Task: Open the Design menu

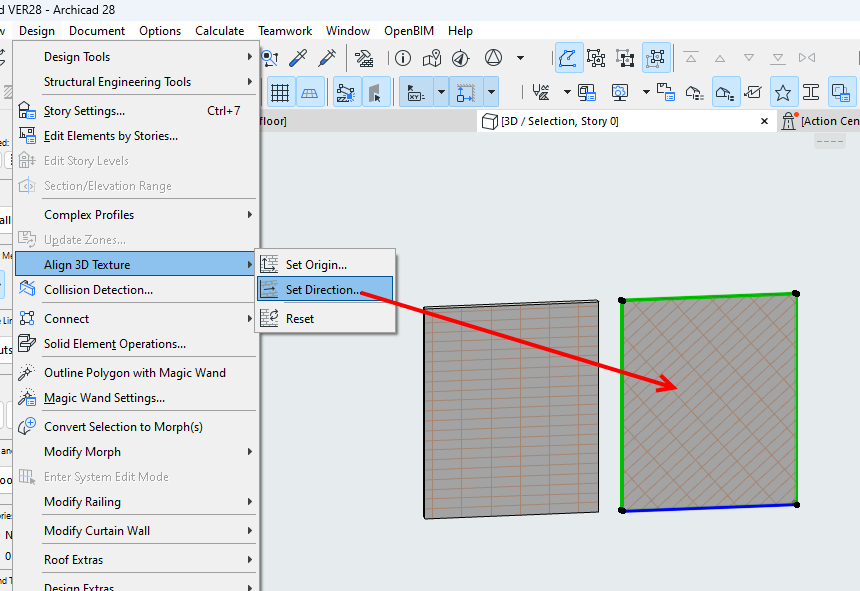Action: [x=37, y=31]
